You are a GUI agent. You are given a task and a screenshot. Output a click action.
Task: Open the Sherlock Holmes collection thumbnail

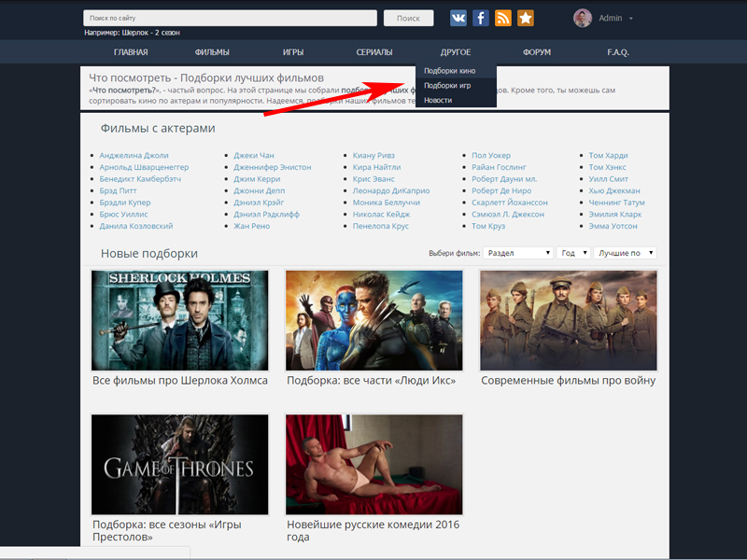[179, 320]
